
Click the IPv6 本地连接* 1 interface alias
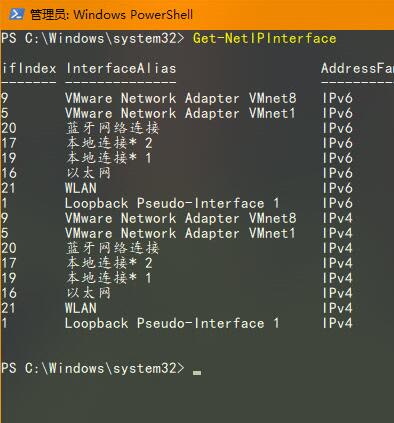coord(109,158)
